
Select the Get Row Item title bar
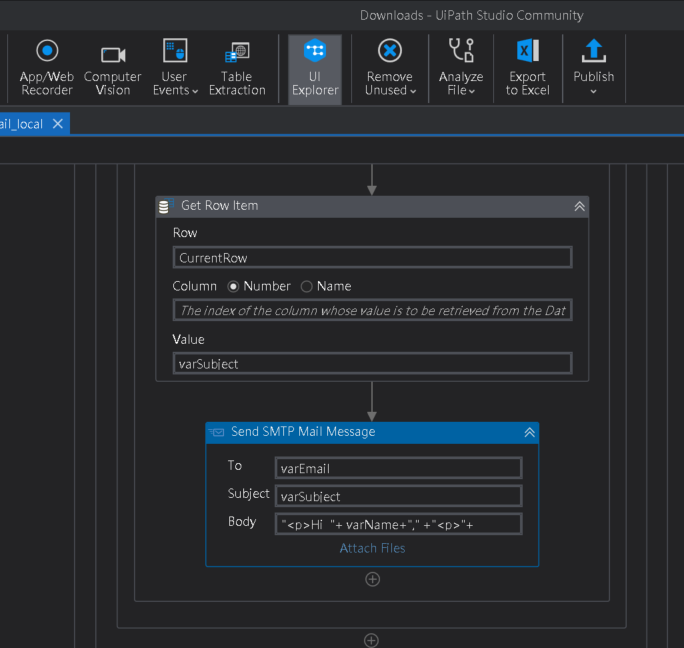point(372,206)
